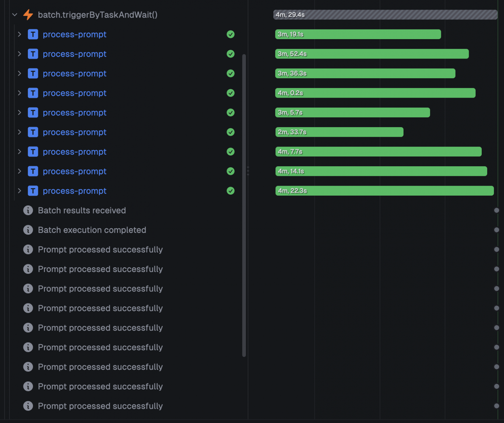Click the success checkmark on the final process-prompt task
504x423 pixels.
pos(230,191)
